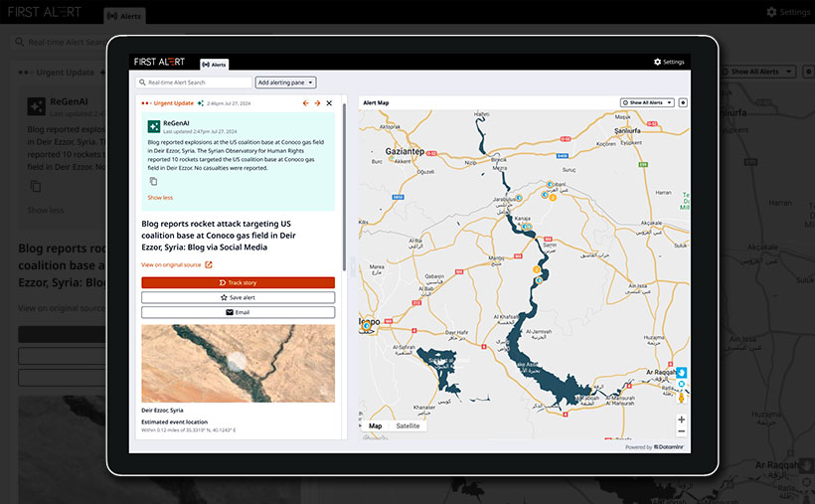The image size is (815, 504).
Task: Expand the Add alerting pane dropdown
Action: (x=285, y=83)
